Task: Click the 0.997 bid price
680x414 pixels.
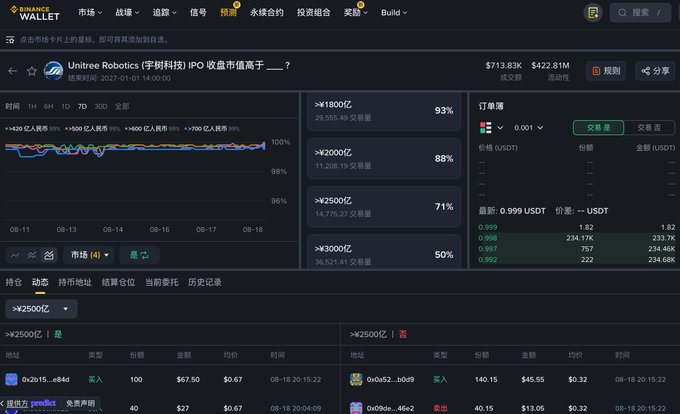Action: [487, 249]
